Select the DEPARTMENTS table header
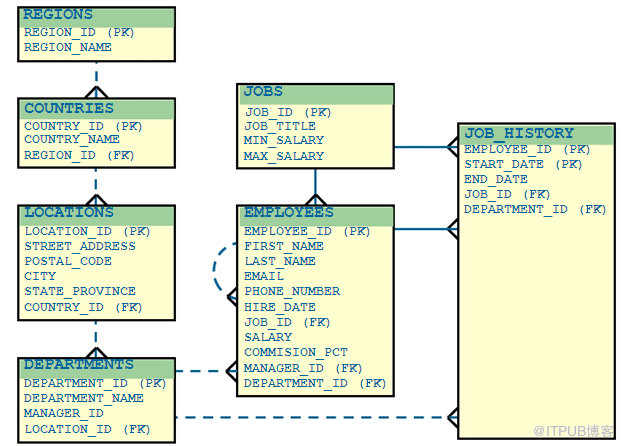 [x=97, y=368]
